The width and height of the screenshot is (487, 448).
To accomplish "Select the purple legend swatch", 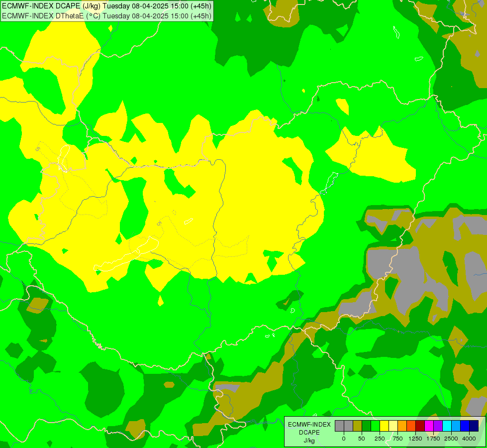I will 438,426.
